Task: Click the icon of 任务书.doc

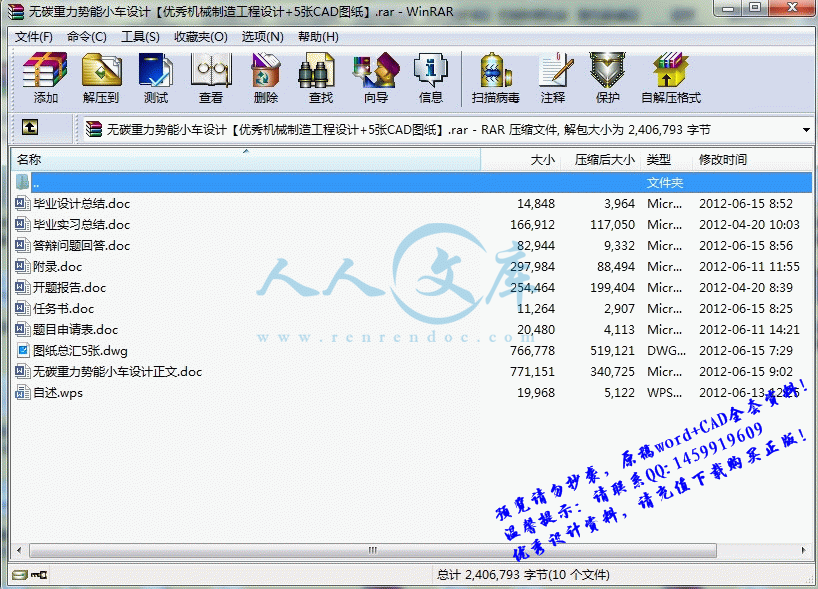Action: tap(22, 308)
